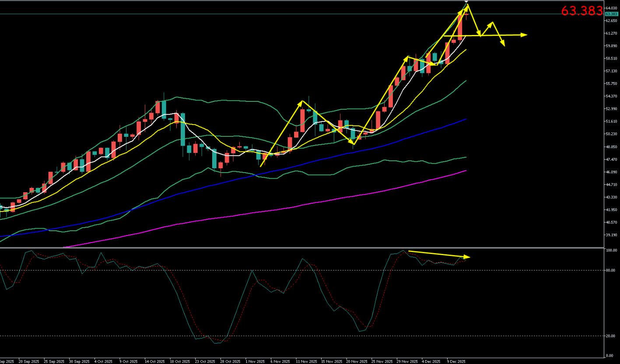Select the 14 Oct 2025 date label
This screenshot has width=620, height=364.
(155, 362)
